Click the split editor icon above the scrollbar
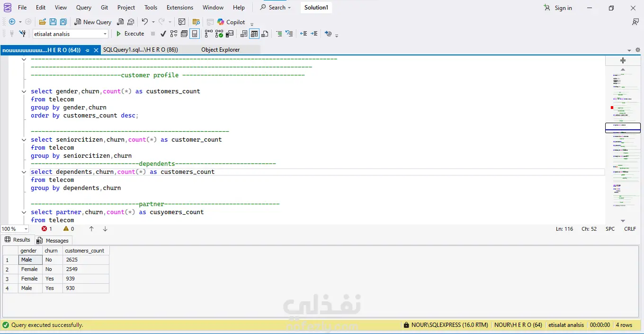Viewport: 644px width, 334px height. 623,60
